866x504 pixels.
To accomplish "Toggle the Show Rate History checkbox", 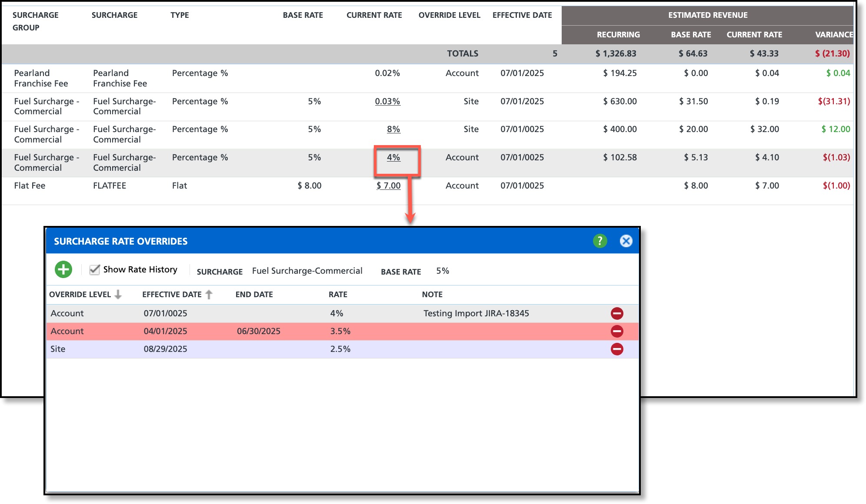I will coord(94,270).
